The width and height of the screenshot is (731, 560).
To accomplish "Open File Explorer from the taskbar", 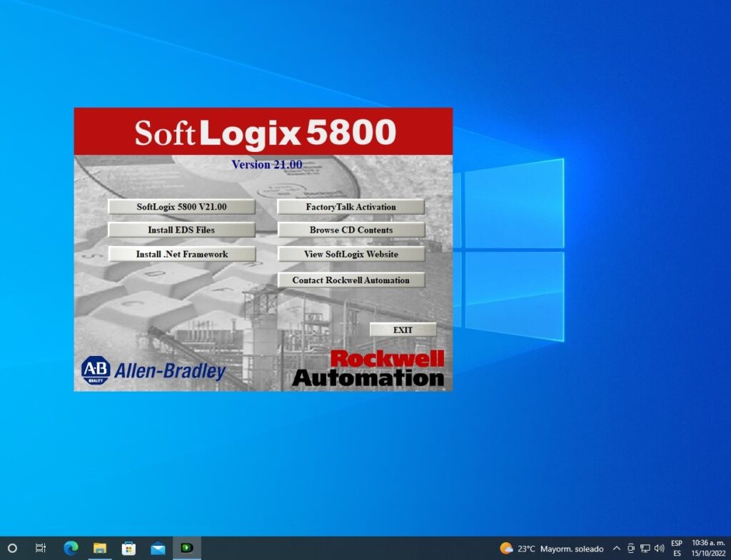I will click(x=99, y=548).
